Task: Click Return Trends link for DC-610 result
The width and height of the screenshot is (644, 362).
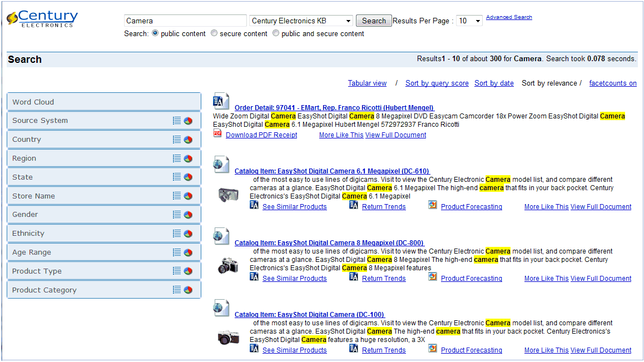Action: coord(384,207)
